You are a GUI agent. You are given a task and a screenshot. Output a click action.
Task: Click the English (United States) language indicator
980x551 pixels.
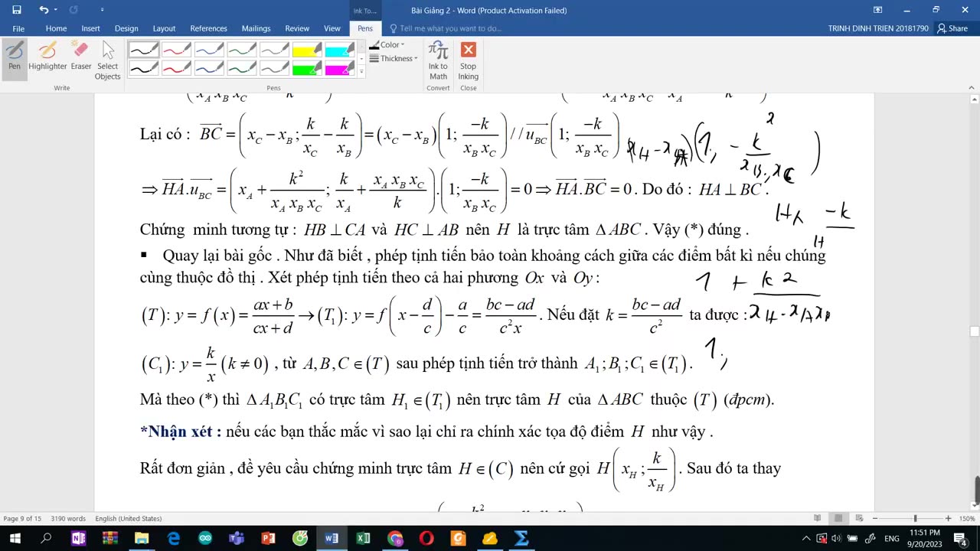click(128, 518)
